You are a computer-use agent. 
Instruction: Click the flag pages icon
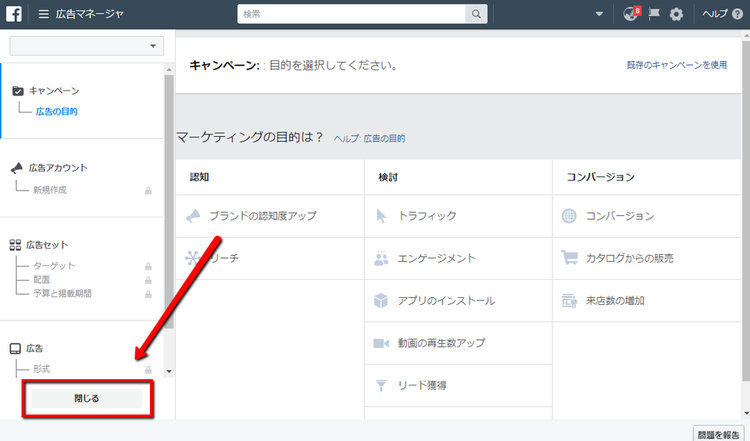[x=654, y=14]
